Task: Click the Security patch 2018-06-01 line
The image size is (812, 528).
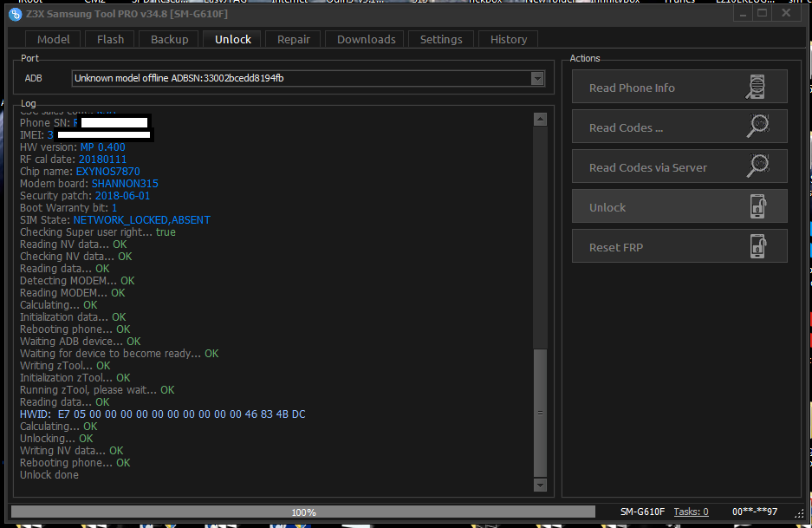Action: click(x=85, y=196)
